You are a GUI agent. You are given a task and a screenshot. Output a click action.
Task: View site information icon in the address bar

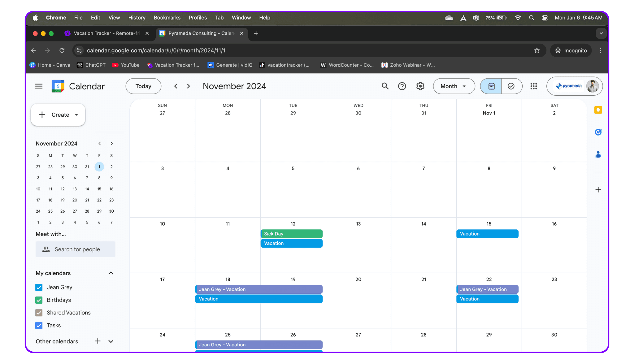(79, 50)
